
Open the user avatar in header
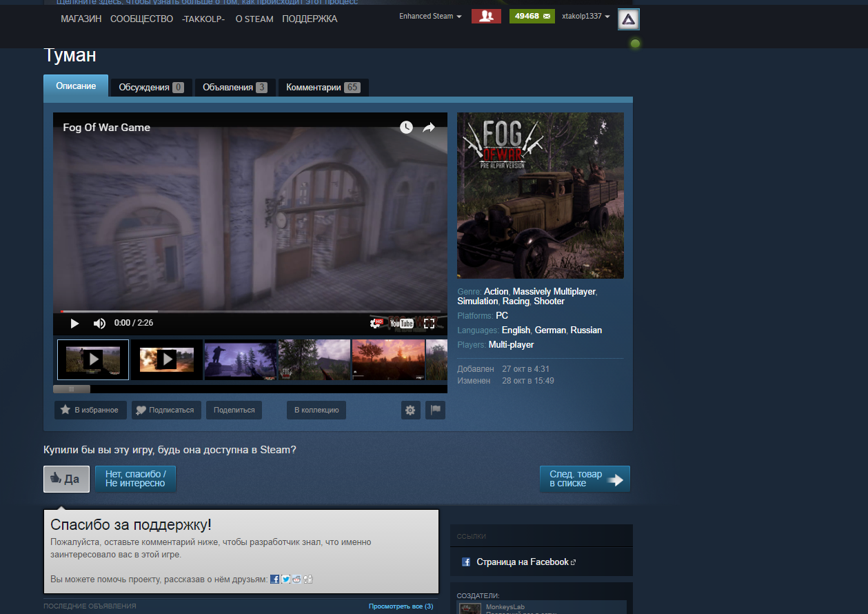[628, 19]
